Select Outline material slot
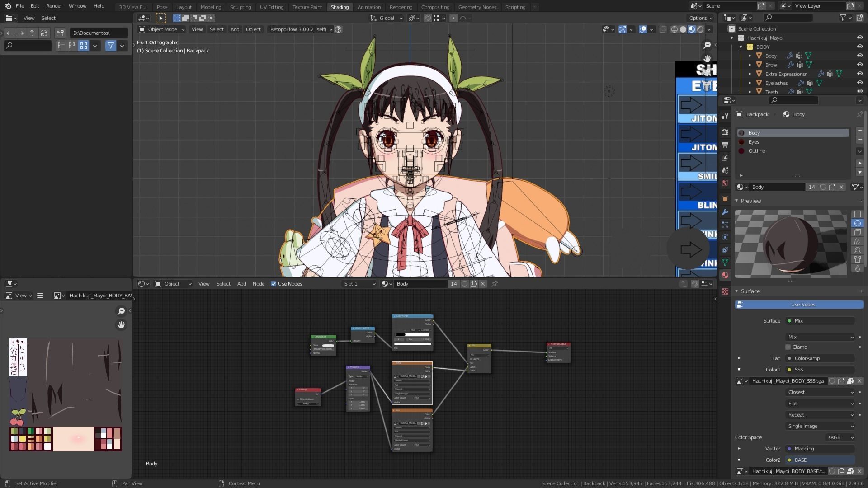This screenshot has width=868, height=488. tap(793, 151)
